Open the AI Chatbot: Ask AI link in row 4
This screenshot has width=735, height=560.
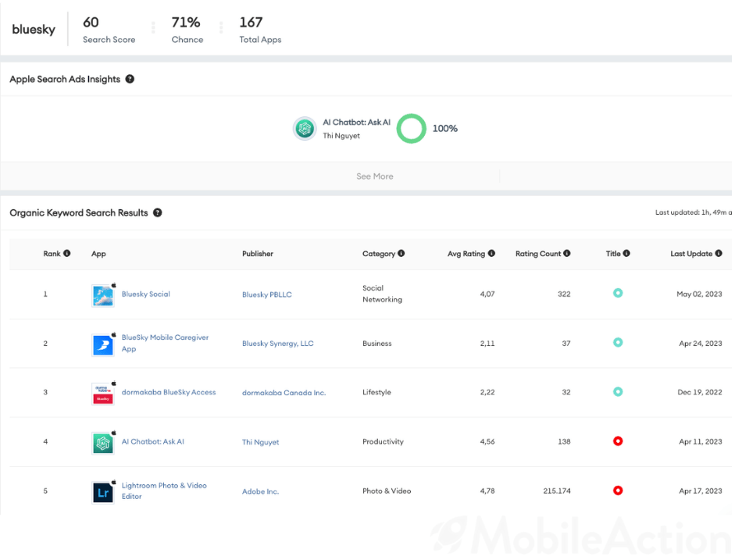coord(153,441)
